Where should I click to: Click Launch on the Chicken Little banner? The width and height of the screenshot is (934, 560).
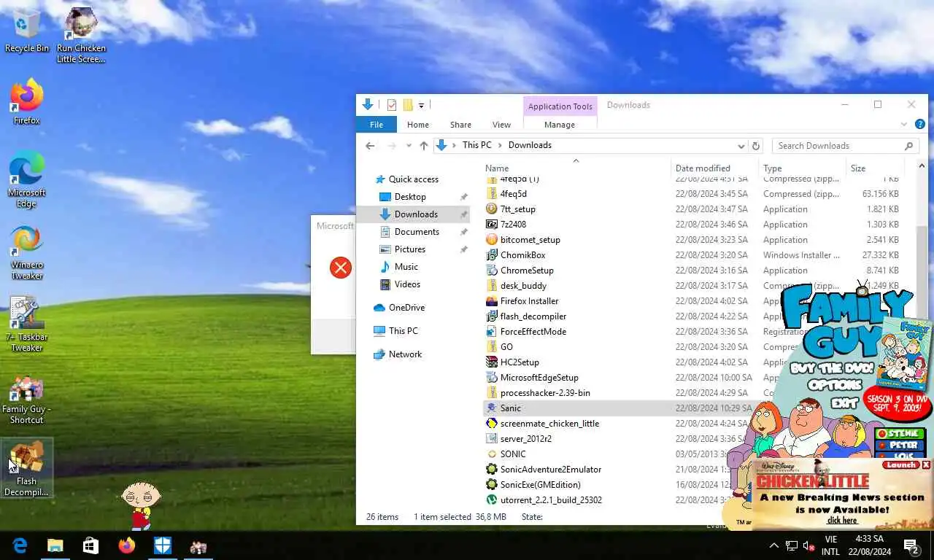coord(901,464)
